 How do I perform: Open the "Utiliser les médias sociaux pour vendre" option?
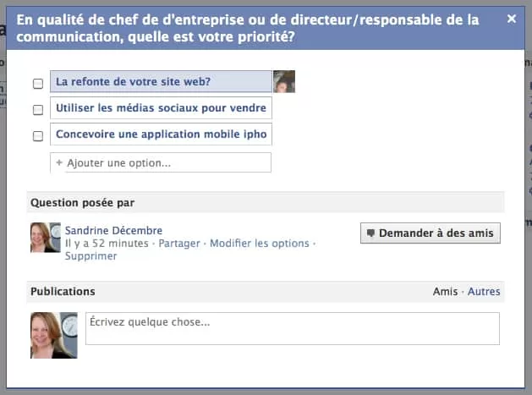tap(161, 108)
